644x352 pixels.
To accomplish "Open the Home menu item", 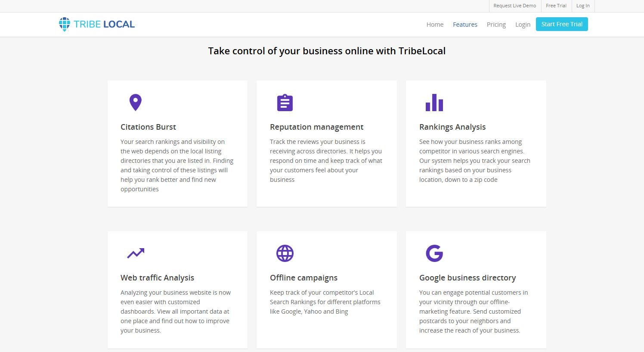I will tap(435, 25).
